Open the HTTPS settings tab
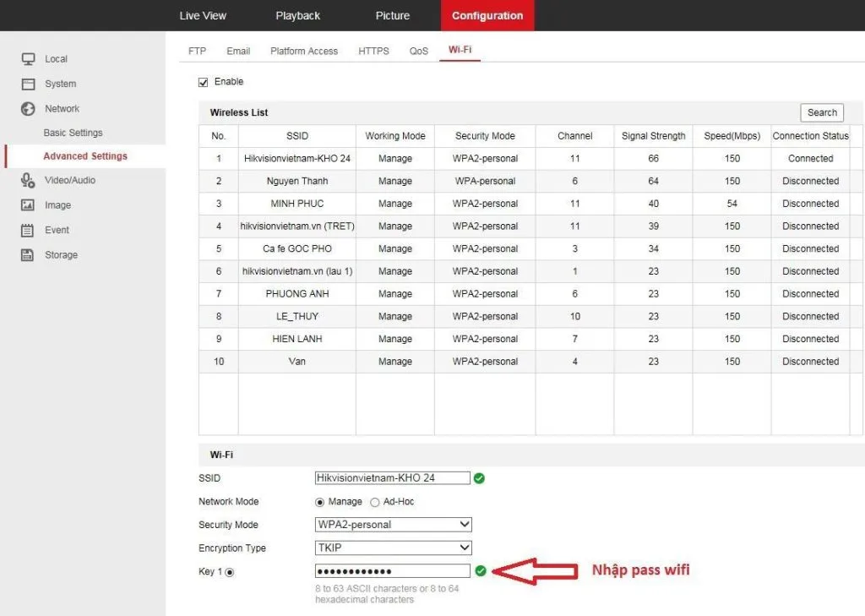Image resolution: width=865 pixels, height=616 pixels. click(x=373, y=51)
